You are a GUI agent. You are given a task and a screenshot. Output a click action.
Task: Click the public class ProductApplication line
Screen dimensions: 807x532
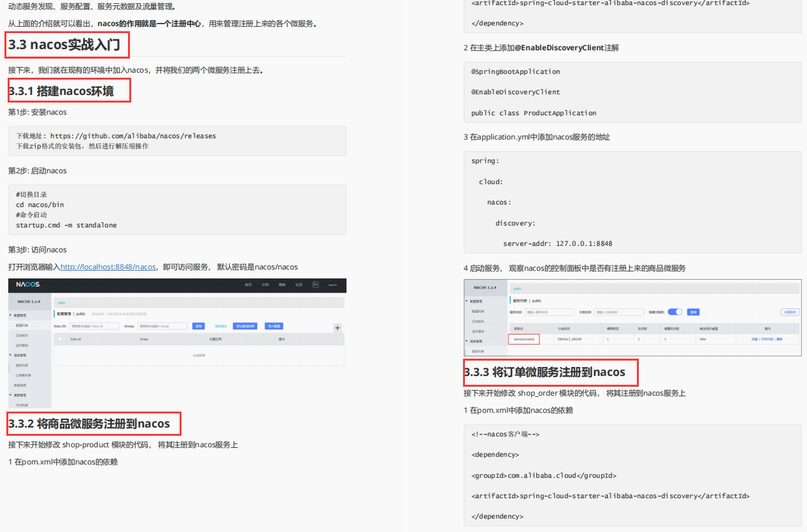point(534,113)
